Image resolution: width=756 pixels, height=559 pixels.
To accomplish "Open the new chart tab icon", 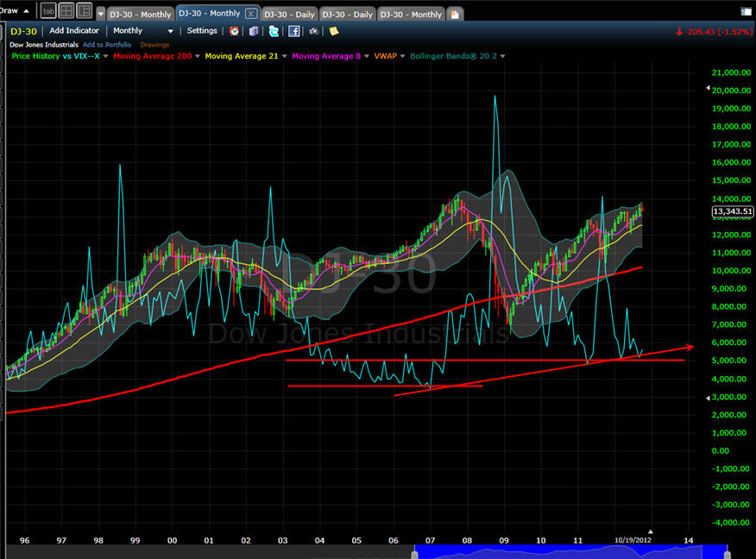I will click(x=455, y=14).
